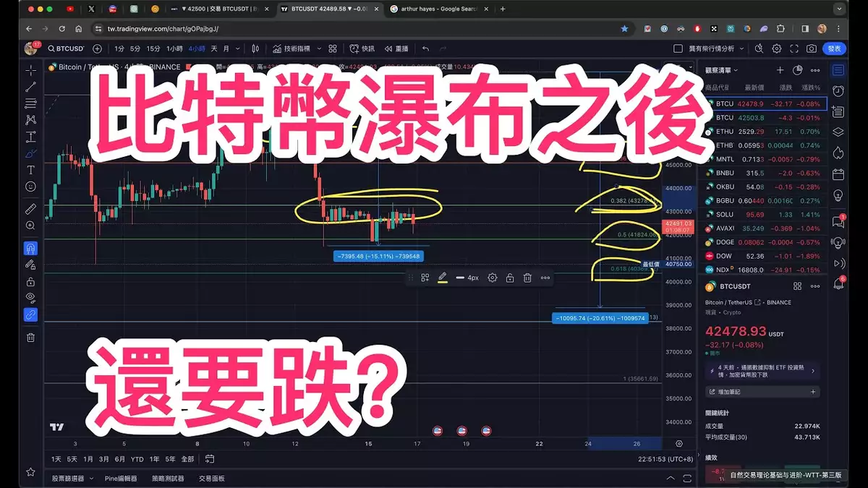The image size is (868, 488).
Task: Open the emoji icons tool
Action: (x=30, y=187)
